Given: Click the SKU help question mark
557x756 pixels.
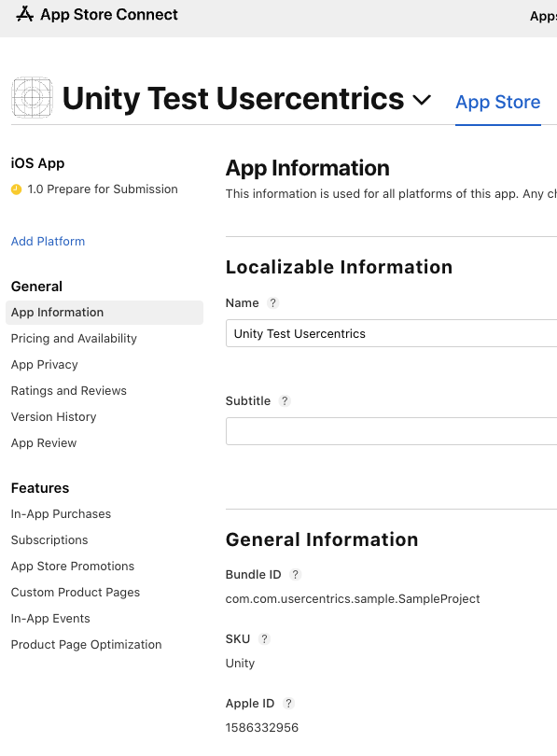Looking at the screenshot, I should pyautogui.click(x=264, y=638).
